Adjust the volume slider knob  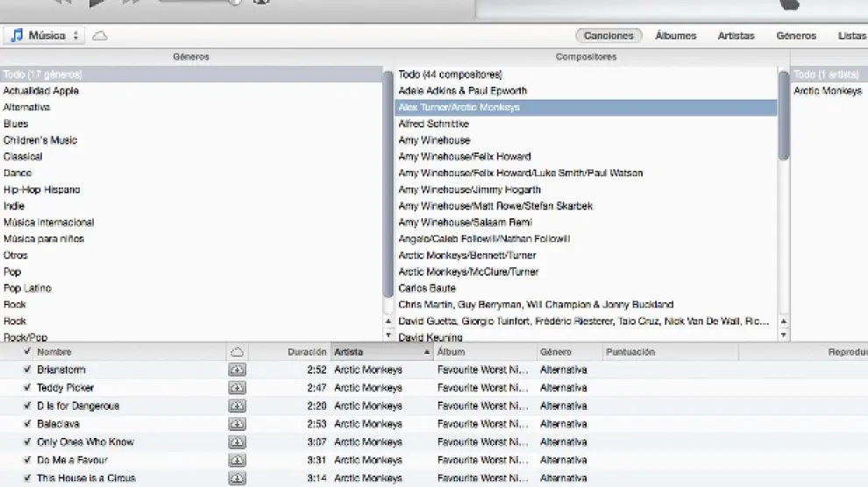click(x=235, y=3)
